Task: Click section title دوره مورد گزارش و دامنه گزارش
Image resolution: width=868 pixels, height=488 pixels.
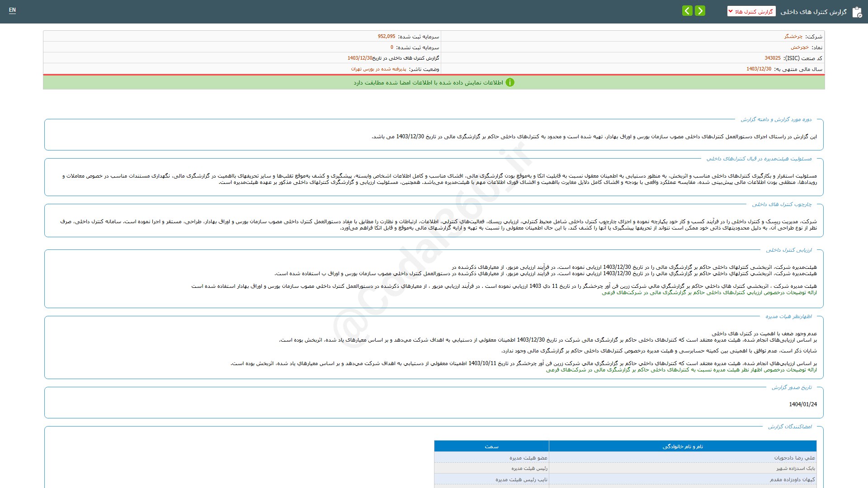Action: tap(776, 119)
